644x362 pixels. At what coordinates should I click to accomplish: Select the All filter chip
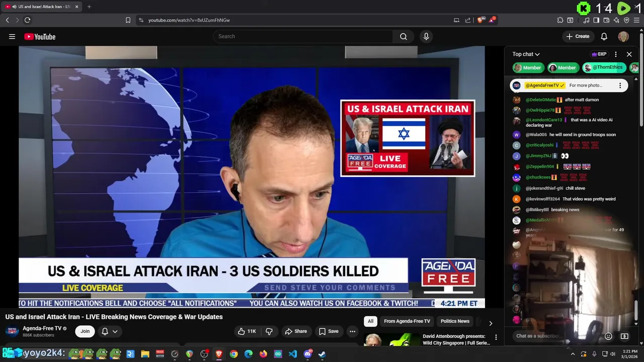point(370,321)
